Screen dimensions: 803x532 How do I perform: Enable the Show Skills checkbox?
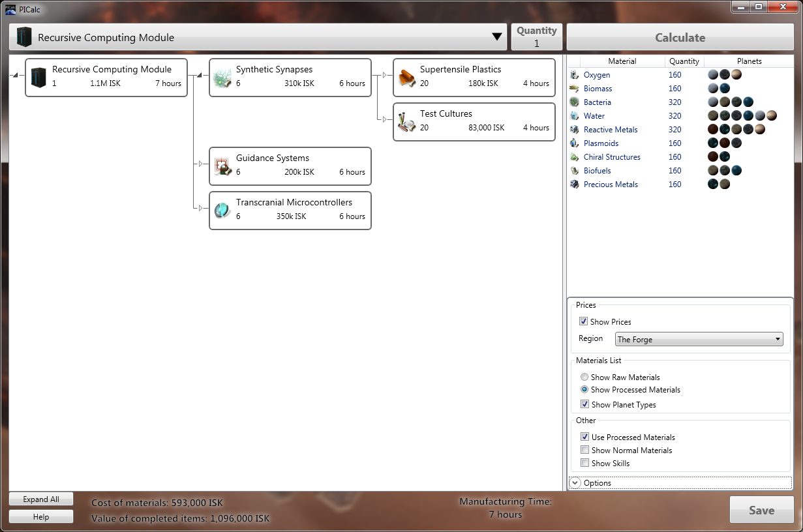coord(584,463)
